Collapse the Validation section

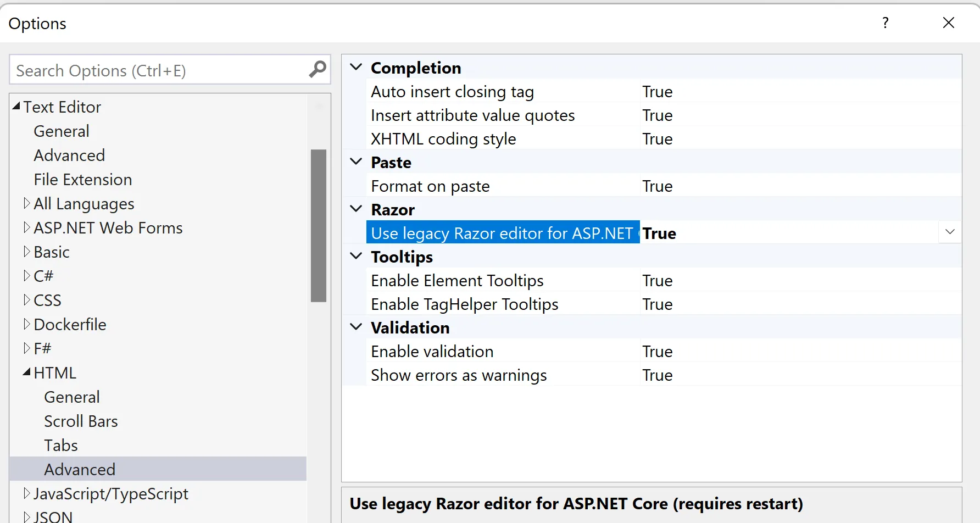coord(357,327)
